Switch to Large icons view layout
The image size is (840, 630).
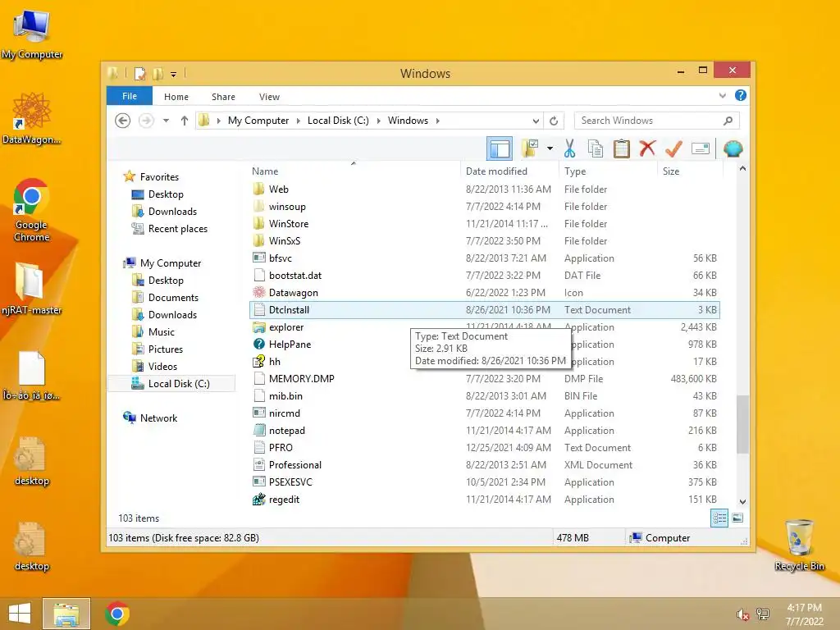(x=737, y=518)
